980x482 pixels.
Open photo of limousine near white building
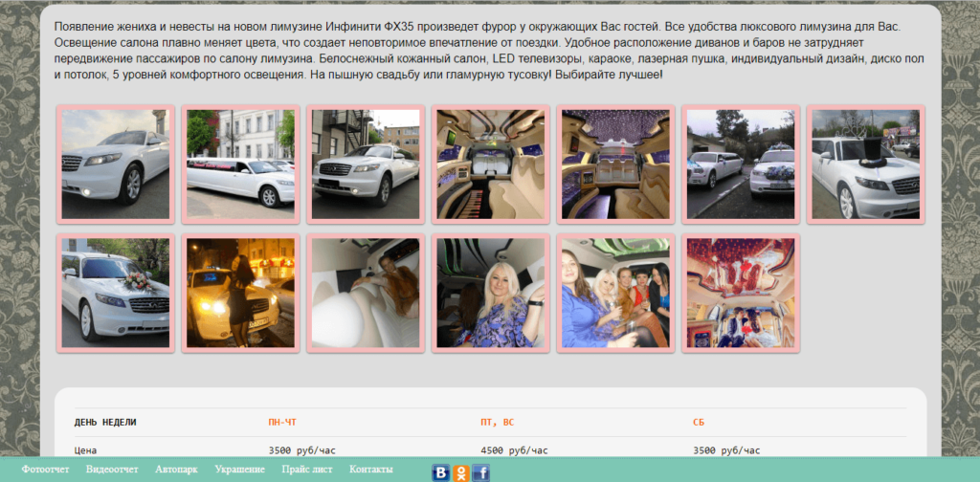click(x=240, y=164)
